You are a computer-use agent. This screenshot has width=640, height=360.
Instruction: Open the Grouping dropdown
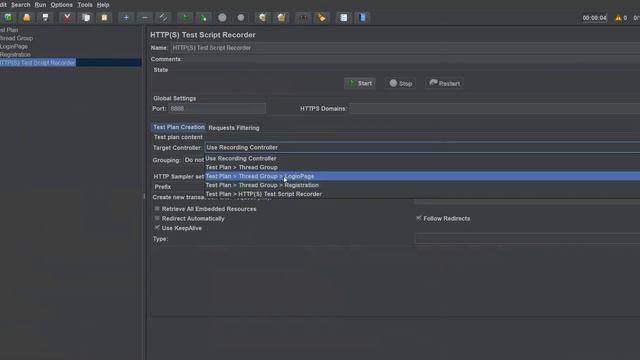193,160
